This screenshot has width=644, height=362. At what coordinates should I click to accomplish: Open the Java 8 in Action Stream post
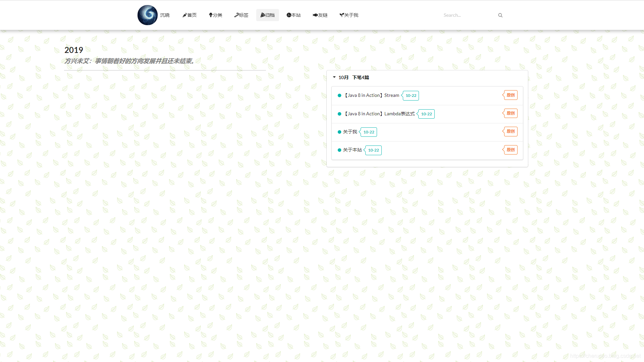click(372, 95)
